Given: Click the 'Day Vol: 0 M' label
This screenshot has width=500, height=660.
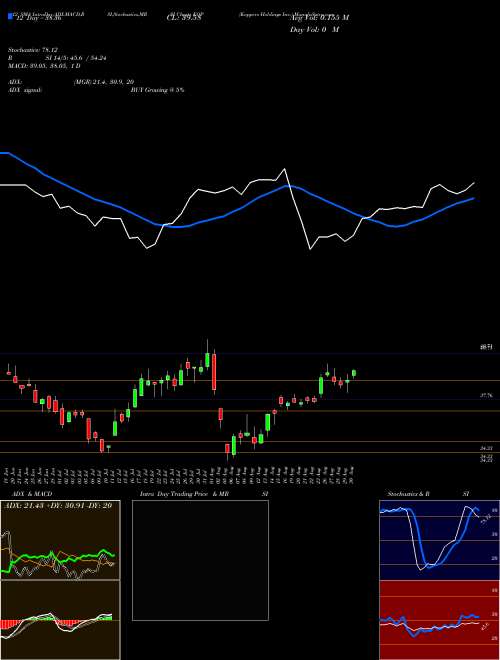Looking at the screenshot, I should pos(314,30).
